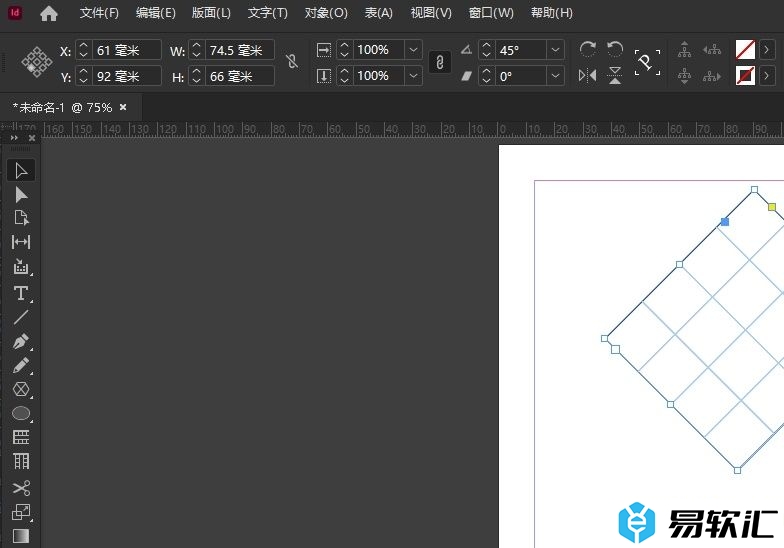Click the rotation preview P indicator

pos(647,62)
